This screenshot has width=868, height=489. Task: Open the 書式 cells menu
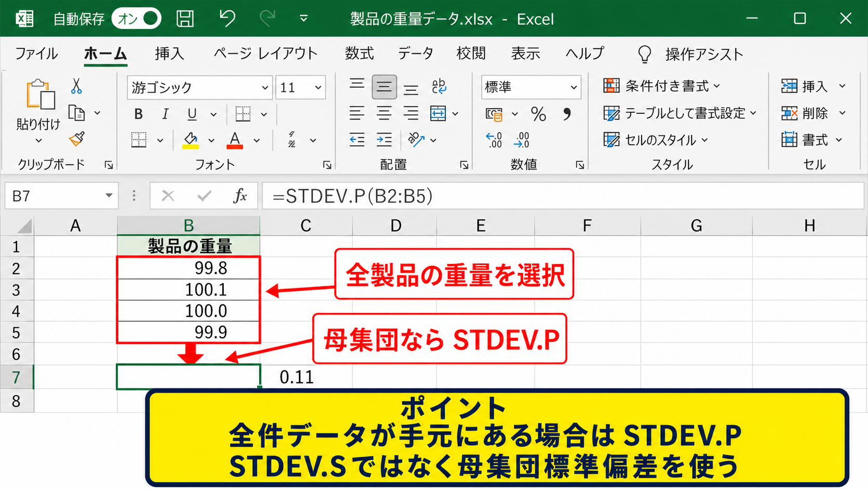(x=811, y=140)
